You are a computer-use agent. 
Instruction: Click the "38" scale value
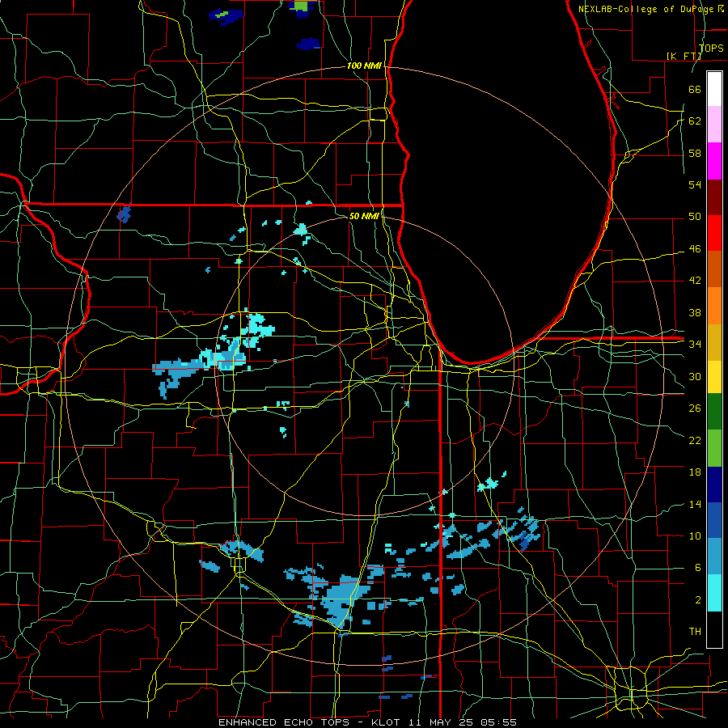(x=695, y=312)
